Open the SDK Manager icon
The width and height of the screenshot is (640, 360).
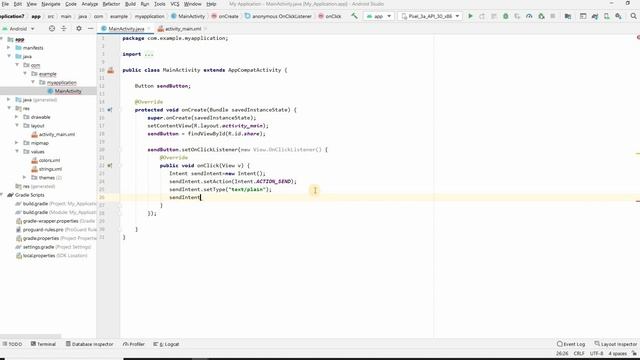click(x=618, y=16)
